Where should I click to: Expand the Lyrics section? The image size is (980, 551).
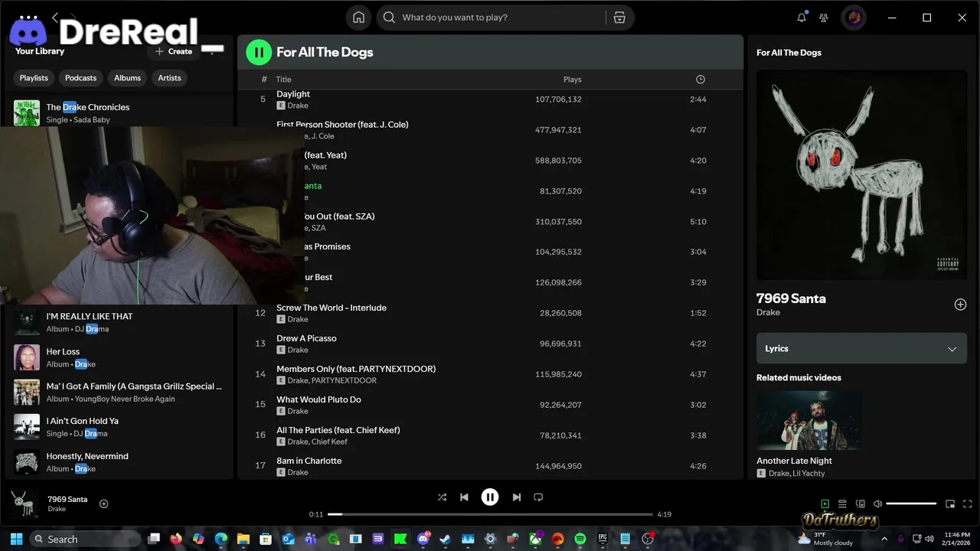(x=861, y=348)
